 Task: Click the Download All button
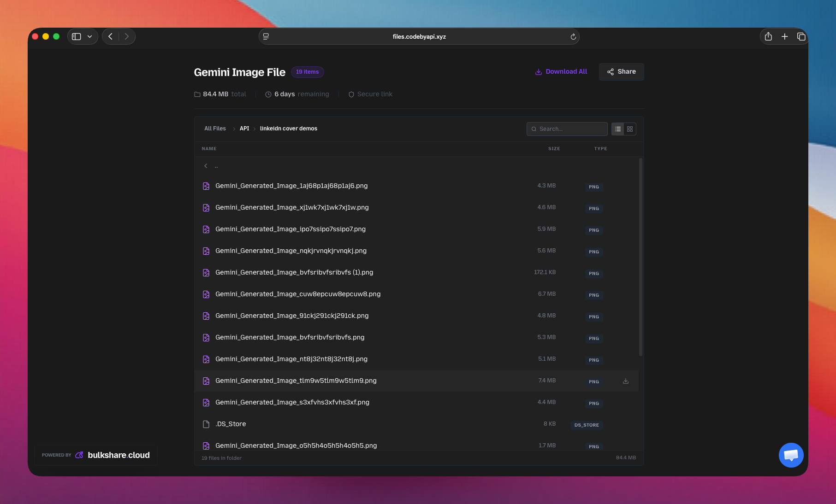click(561, 71)
